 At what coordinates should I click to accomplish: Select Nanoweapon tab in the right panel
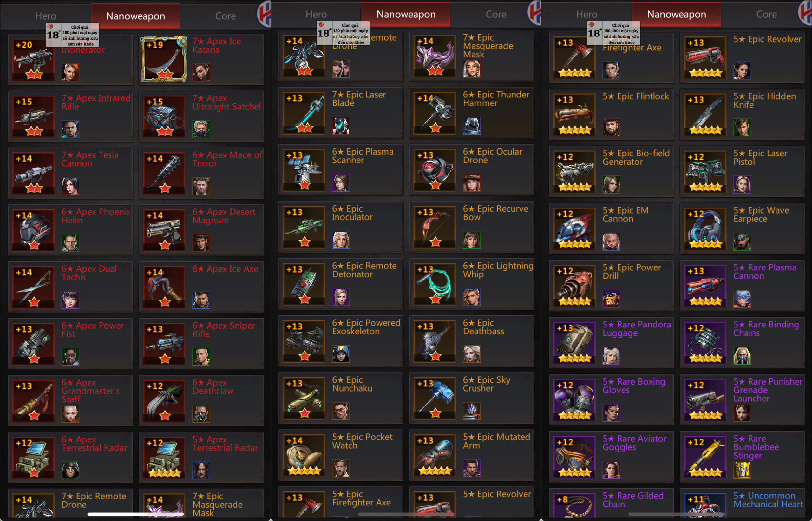click(x=676, y=14)
